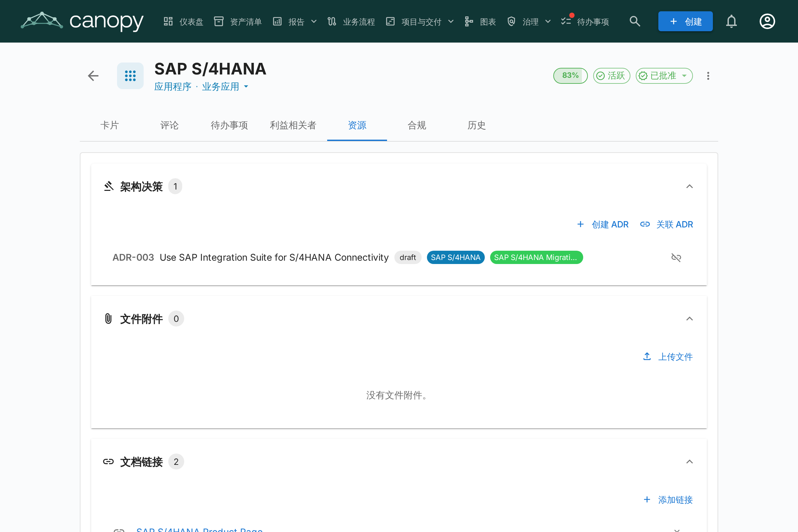Click the blue SAP S/4HANA chip
The height and width of the screenshot is (532, 798).
point(455,257)
